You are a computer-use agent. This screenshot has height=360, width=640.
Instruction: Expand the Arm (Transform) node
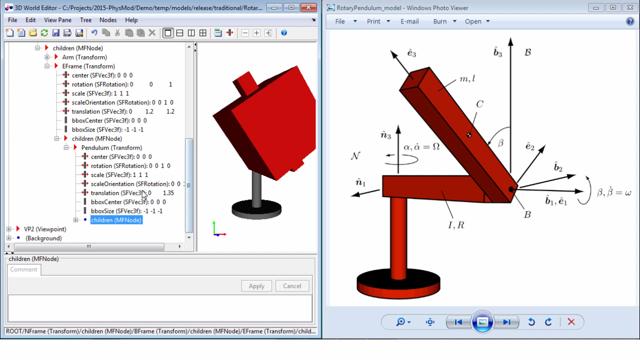[47, 57]
